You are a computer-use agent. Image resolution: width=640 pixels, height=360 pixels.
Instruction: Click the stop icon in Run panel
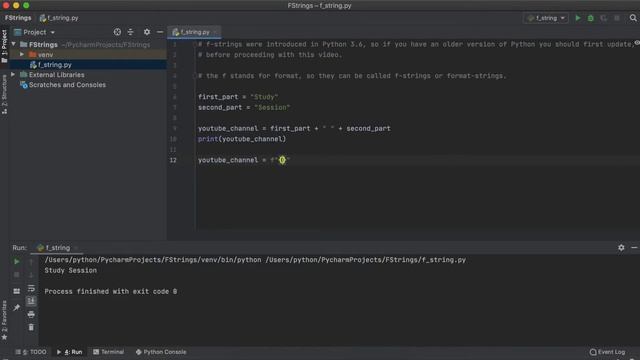click(16, 275)
